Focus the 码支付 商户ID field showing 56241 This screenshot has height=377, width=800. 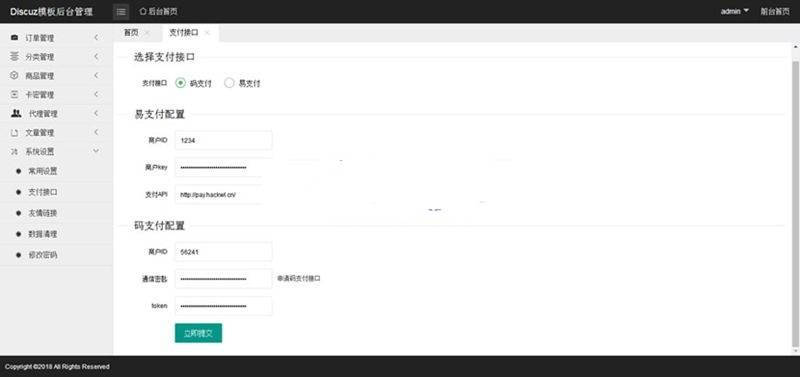[x=223, y=252]
